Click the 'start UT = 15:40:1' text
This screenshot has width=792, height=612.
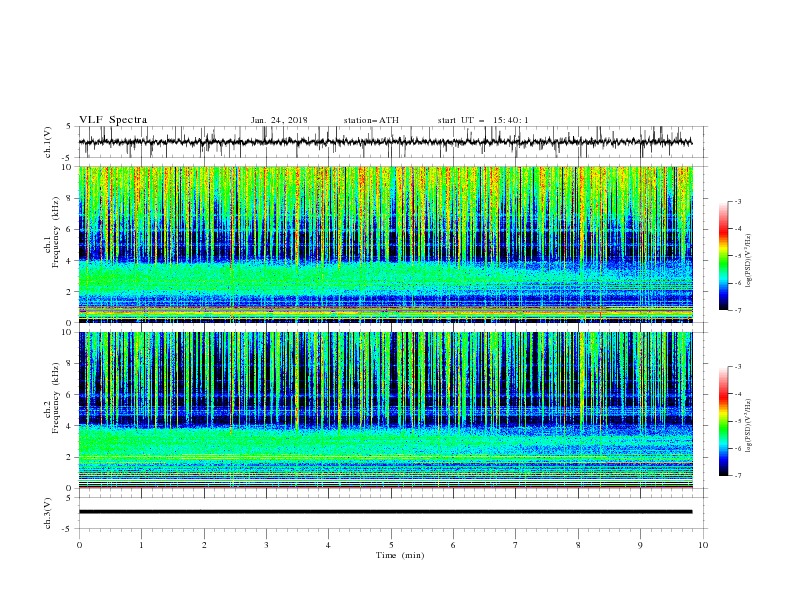click(483, 120)
